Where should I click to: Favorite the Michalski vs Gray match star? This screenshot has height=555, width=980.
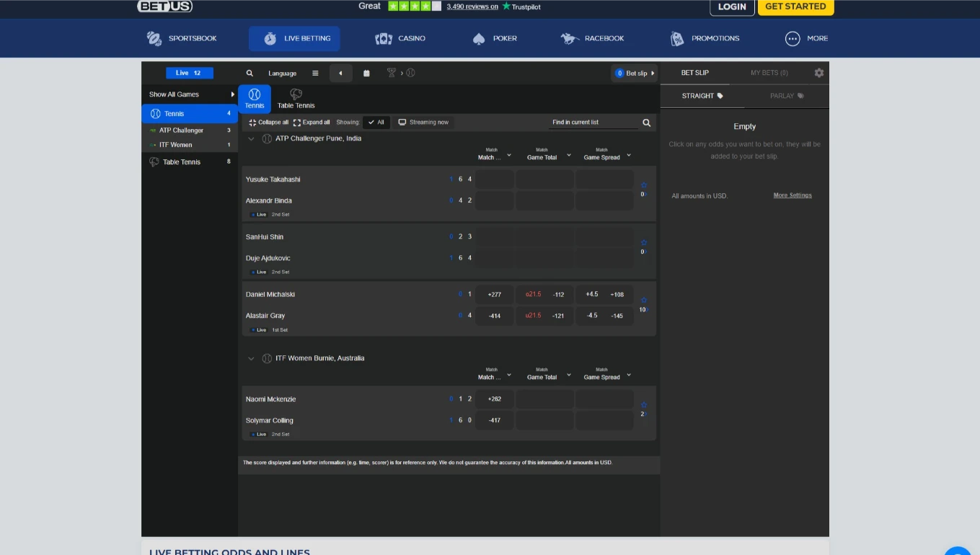(x=643, y=299)
